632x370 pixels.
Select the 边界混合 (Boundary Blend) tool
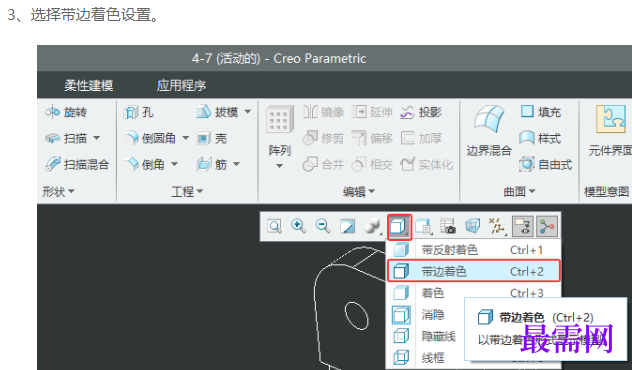coord(489,131)
